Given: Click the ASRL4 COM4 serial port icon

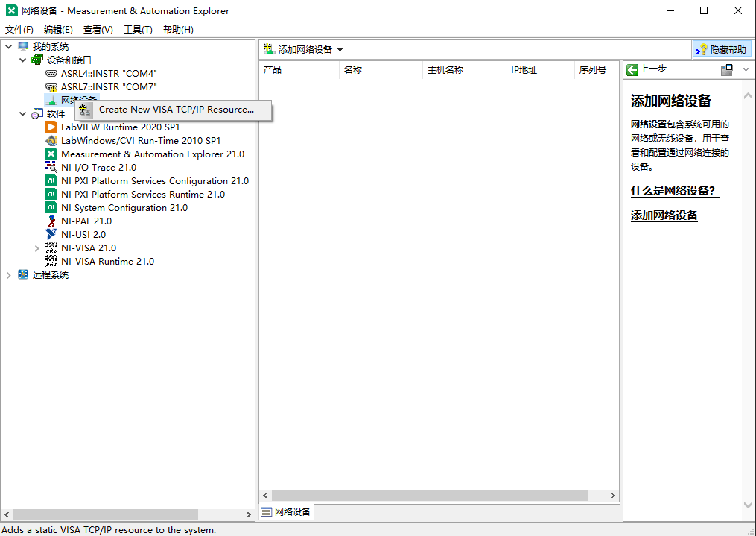Looking at the screenshot, I should click(x=51, y=73).
